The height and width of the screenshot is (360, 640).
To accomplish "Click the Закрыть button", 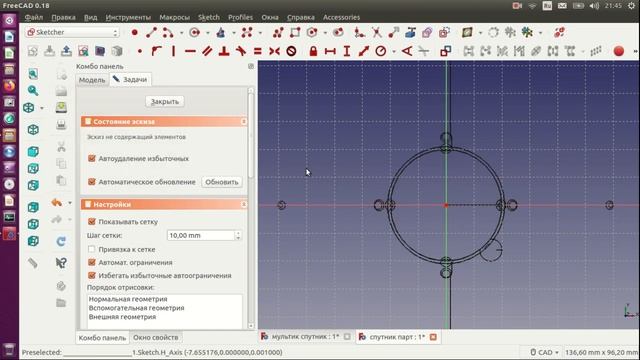I will point(165,101).
